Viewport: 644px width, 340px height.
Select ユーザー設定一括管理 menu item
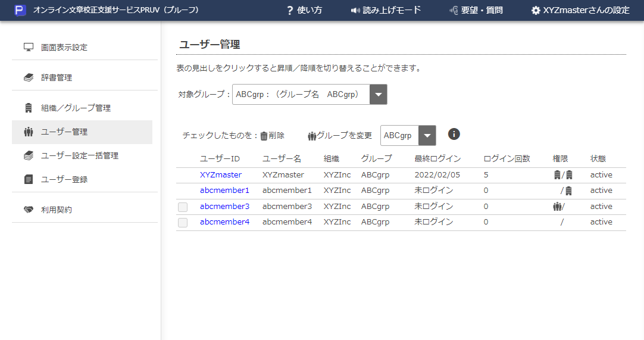coord(79,155)
